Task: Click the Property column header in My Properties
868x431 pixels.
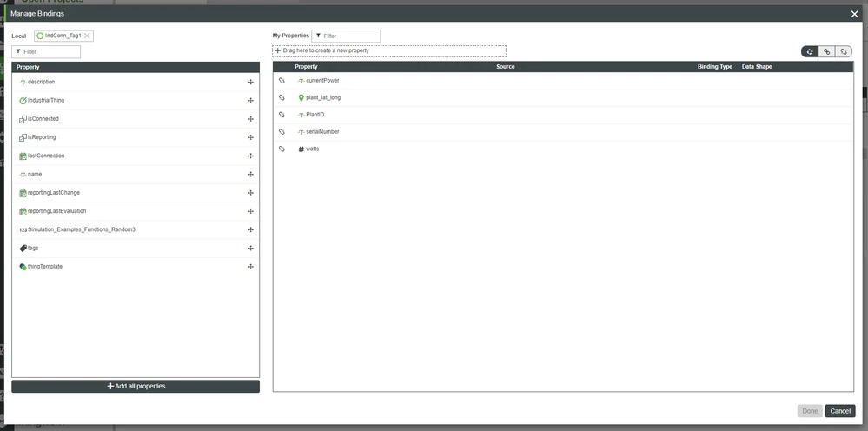Action: pyautogui.click(x=306, y=66)
